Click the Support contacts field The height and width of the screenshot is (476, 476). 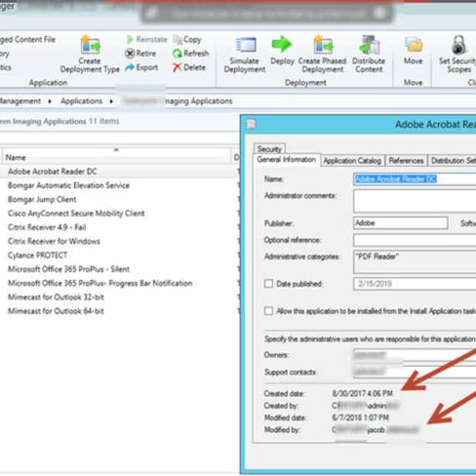pos(415,372)
